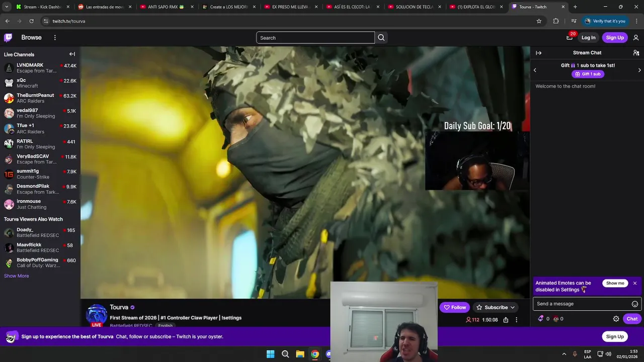Image resolution: width=644 pixels, height=362 pixels.
Task: Expand the system tray hidden icons
Action: pyautogui.click(x=564, y=354)
